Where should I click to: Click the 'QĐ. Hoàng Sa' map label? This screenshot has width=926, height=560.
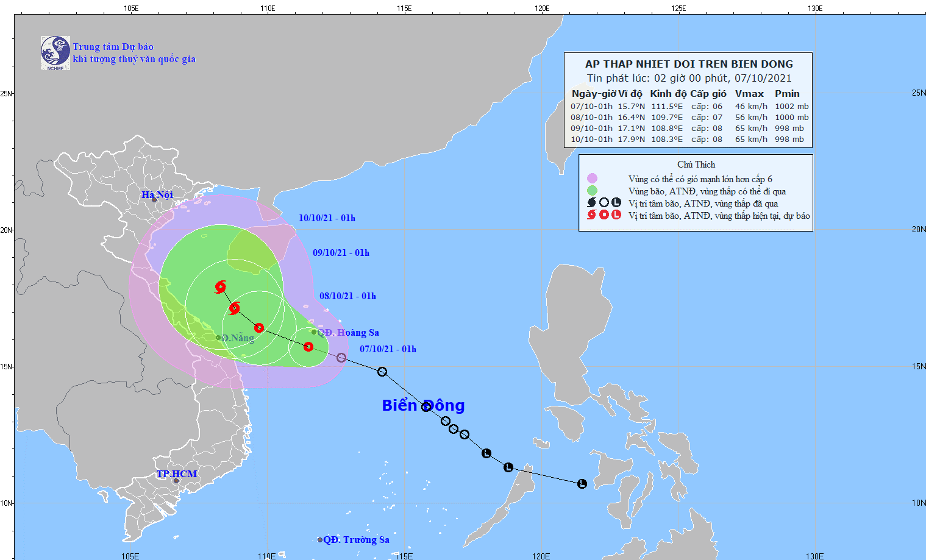tap(348, 333)
